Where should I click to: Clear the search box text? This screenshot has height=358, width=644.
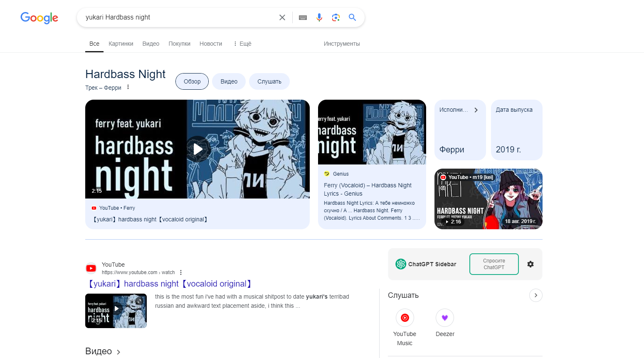(282, 17)
